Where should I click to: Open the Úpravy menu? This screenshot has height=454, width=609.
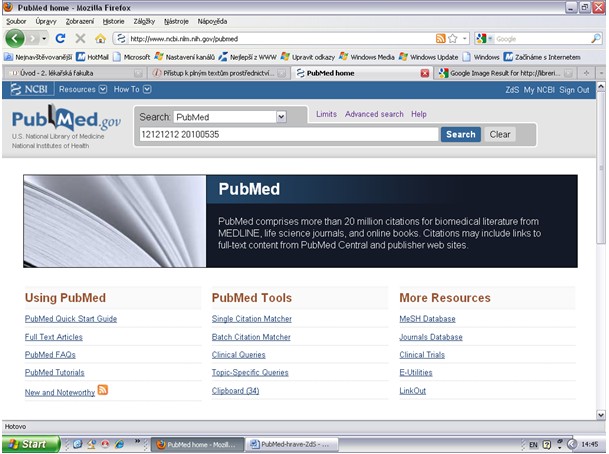pyautogui.click(x=46, y=21)
